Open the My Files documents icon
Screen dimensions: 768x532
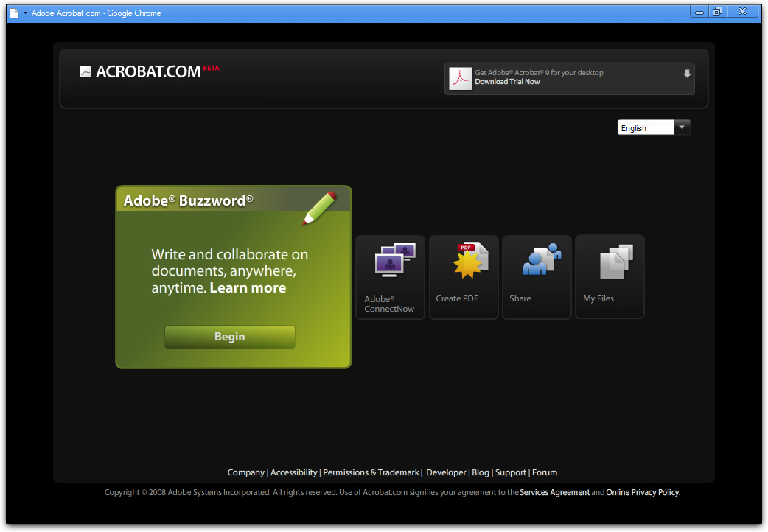616,261
